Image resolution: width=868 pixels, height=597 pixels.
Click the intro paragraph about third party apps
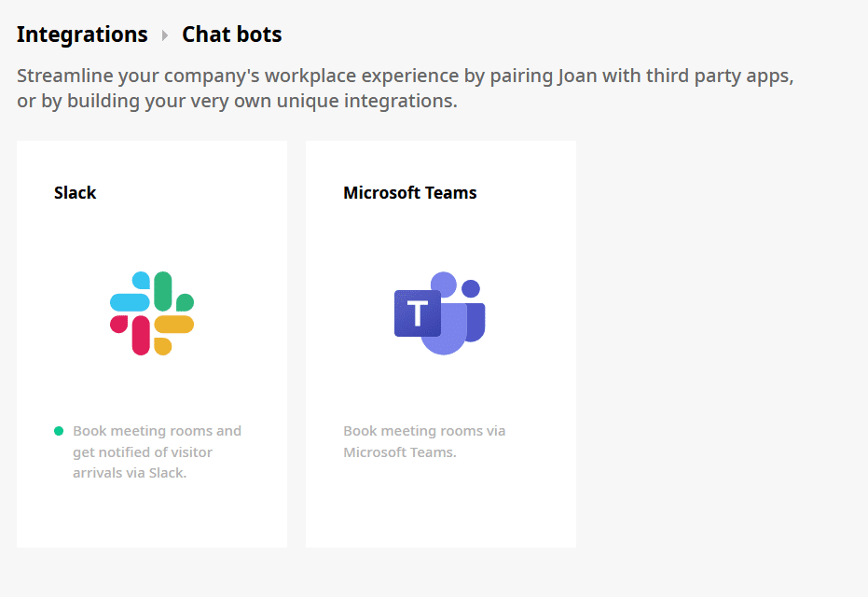405,88
